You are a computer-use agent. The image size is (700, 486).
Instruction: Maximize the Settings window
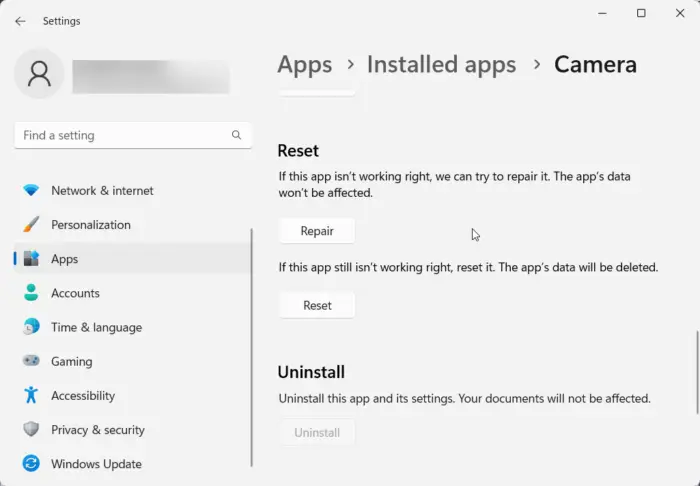[641, 13]
